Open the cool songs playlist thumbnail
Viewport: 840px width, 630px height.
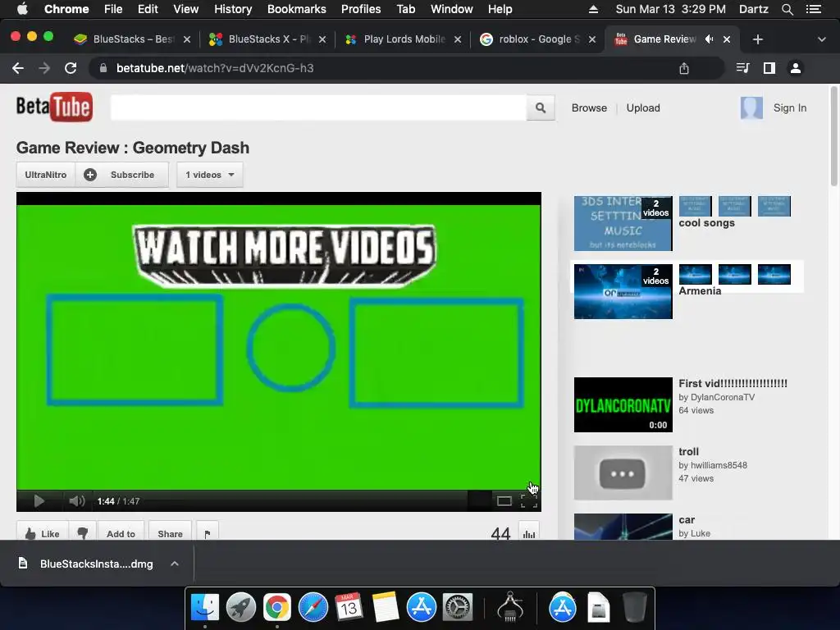(623, 223)
